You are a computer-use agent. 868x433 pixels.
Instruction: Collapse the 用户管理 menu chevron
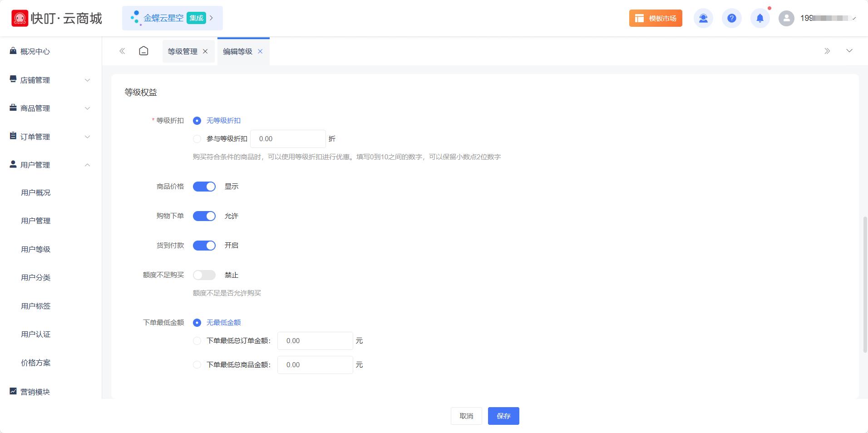click(x=87, y=165)
